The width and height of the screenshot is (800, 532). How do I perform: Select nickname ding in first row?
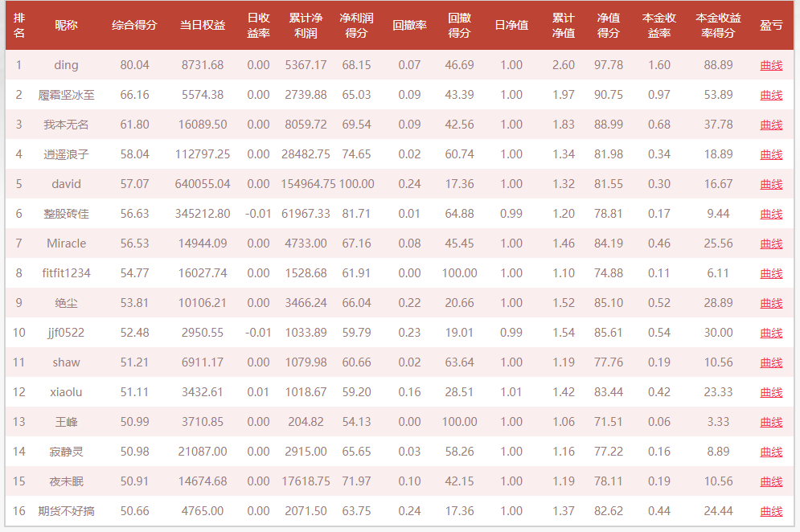(66, 65)
